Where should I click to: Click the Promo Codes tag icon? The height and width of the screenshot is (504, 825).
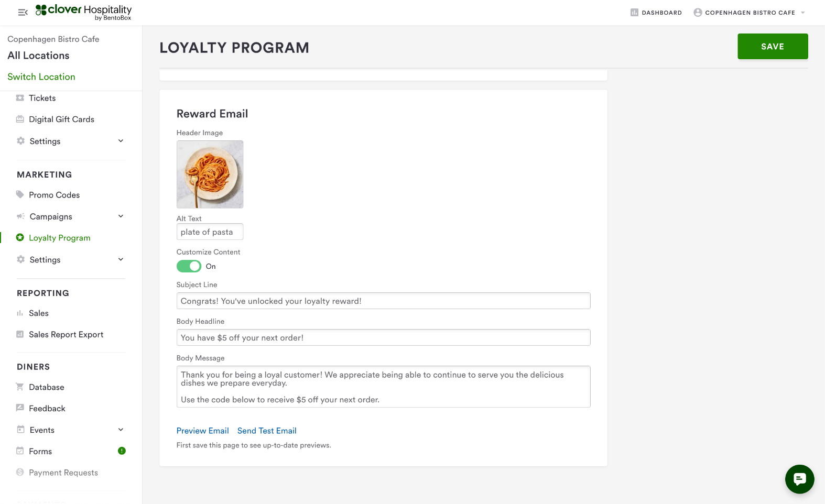coord(20,195)
